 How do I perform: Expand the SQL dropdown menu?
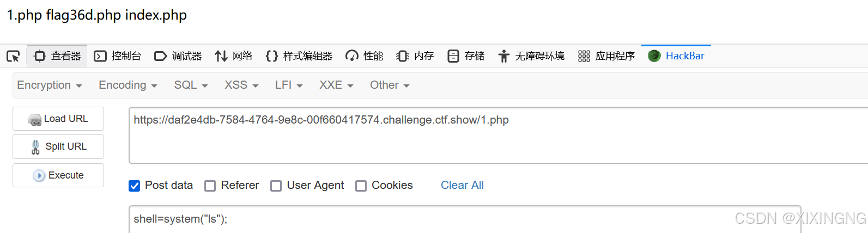[x=191, y=85]
